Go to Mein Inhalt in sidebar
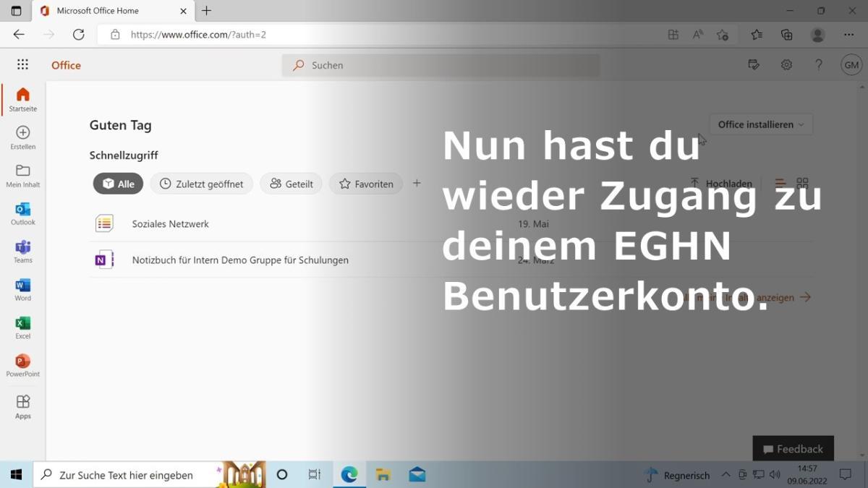The width and height of the screenshot is (868, 488). click(x=22, y=176)
